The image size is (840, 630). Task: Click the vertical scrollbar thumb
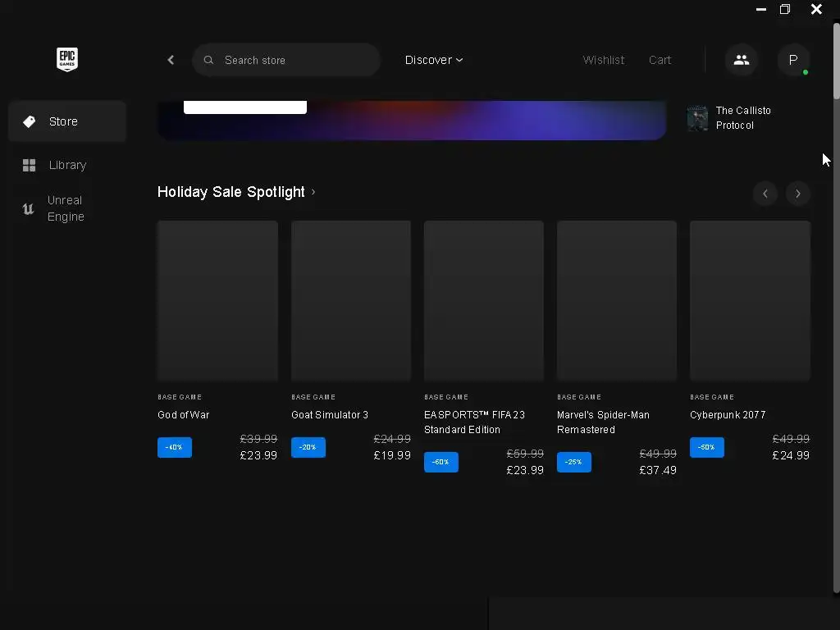click(x=836, y=61)
